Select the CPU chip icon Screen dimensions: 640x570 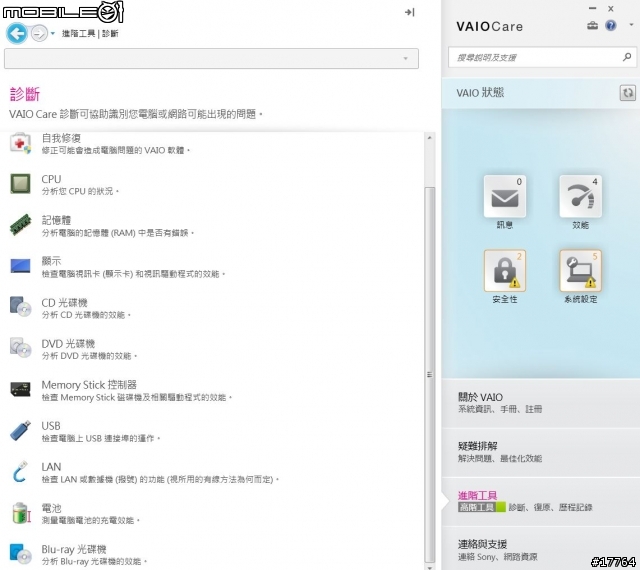(20, 184)
